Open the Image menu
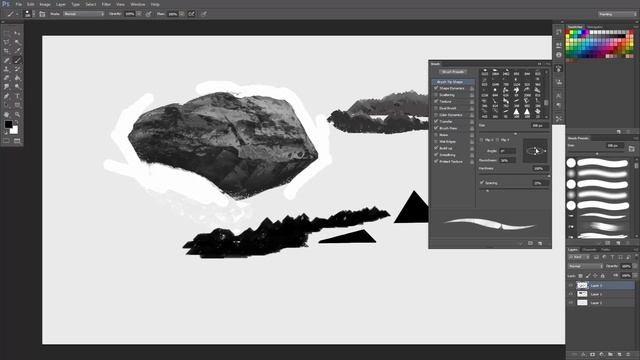 [x=45, y=4]
